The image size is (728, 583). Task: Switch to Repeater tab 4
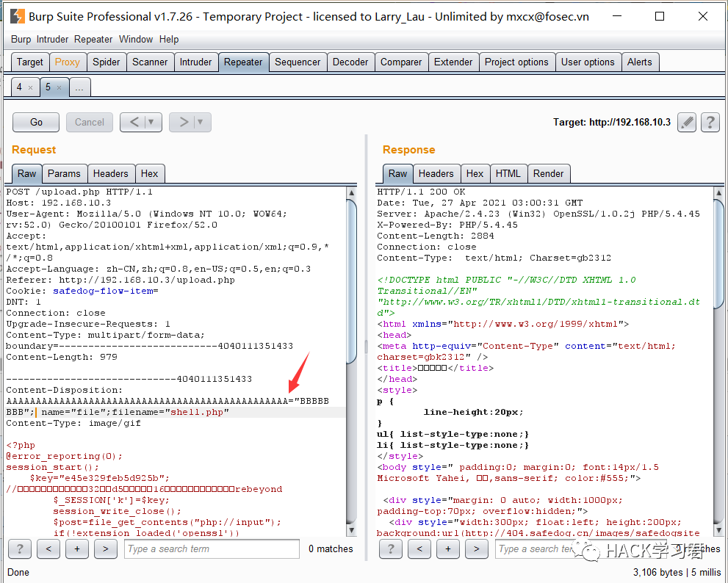pyautogui.click(x=19, y=87)
